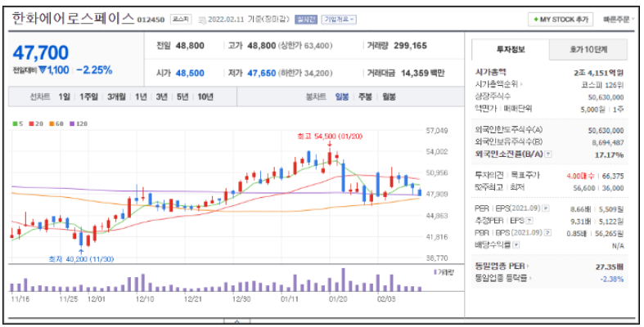Click the 외국인보유주식수(B) 8,694,487 value

(608, 142)
